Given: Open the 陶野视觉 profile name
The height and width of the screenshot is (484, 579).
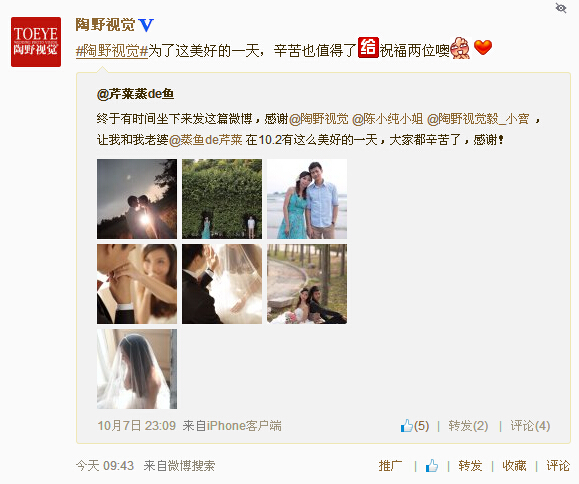Looking at the screenshot, I should click(105, 25).
